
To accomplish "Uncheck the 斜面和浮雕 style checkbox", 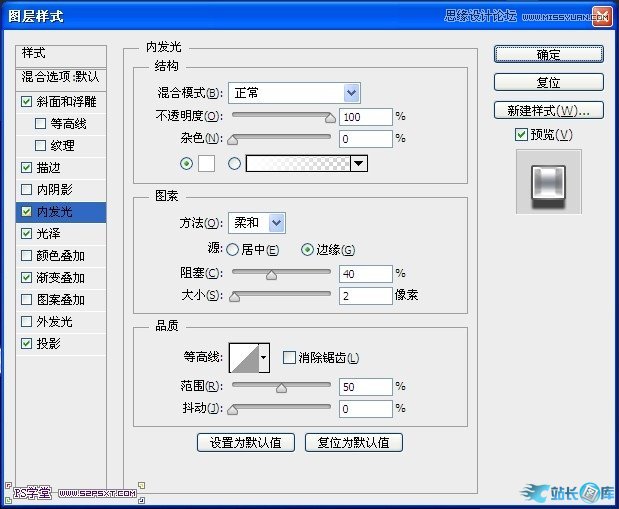I will coord(26,101).
